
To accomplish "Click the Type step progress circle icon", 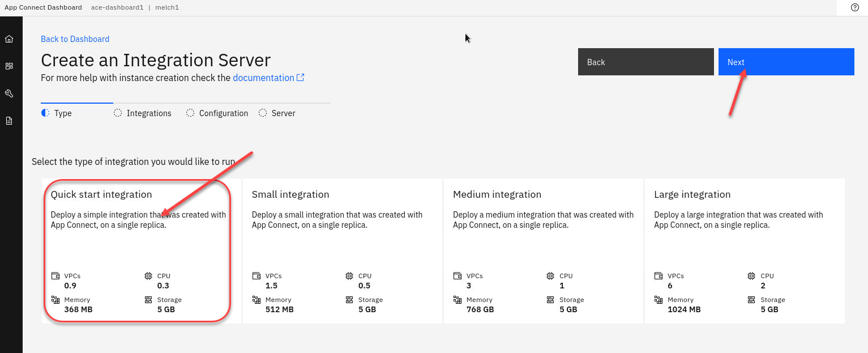I will coord(45,113).
